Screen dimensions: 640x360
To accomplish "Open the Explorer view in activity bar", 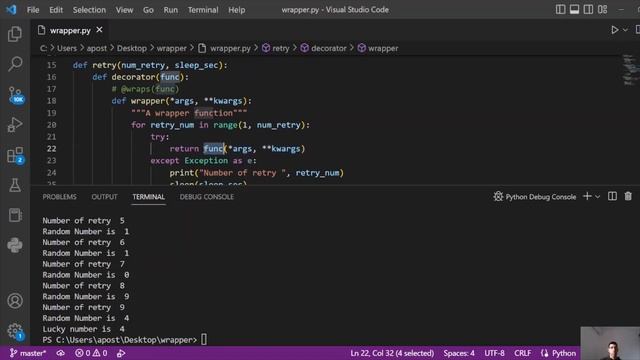I will pyautogui.click(x=15, y=34).
